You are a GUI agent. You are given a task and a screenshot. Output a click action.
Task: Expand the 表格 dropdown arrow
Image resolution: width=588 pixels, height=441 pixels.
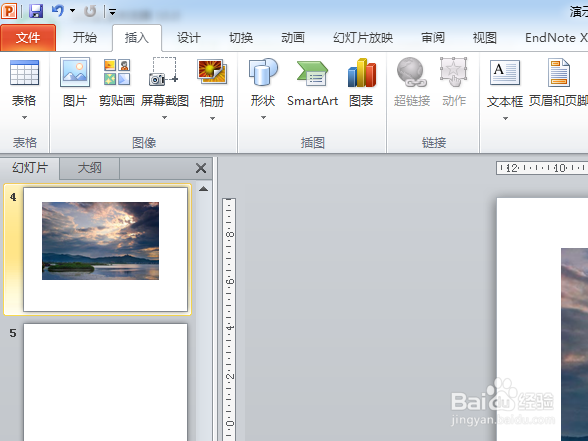click(x=24, y=118)
